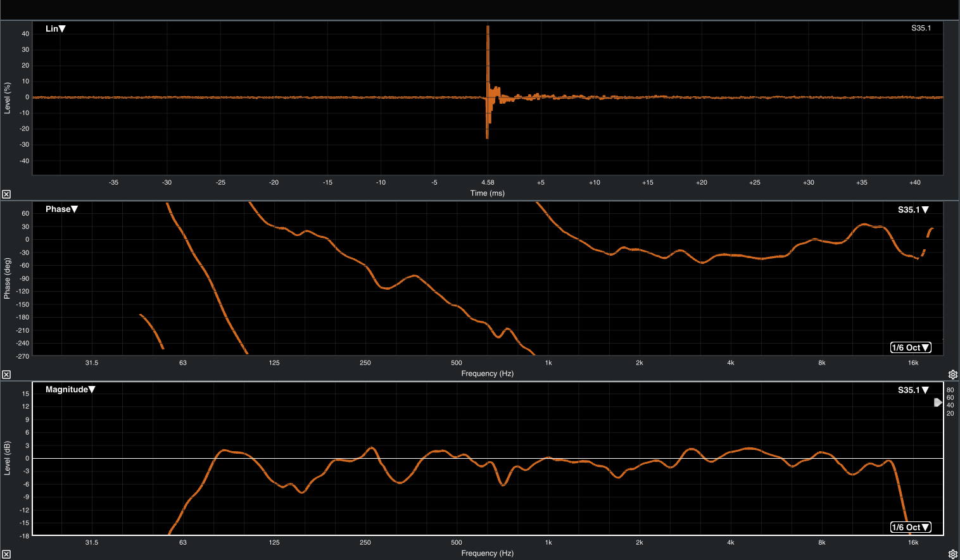Image resolution: width=960 pixels, height=560 pixels.
Task: Close the impulse response graph panel
Action: [x=6, y=194]
